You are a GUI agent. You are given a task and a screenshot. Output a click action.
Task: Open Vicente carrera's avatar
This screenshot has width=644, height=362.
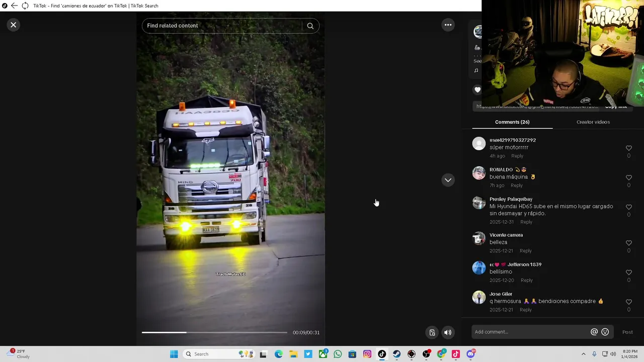click(x=479, y=238)
